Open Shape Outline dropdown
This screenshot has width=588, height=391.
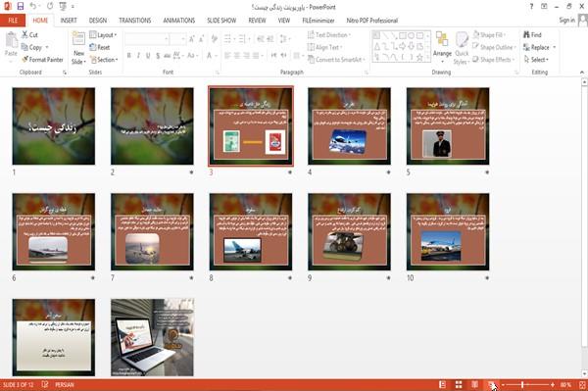pyautogui.click(x=494, y=47)
